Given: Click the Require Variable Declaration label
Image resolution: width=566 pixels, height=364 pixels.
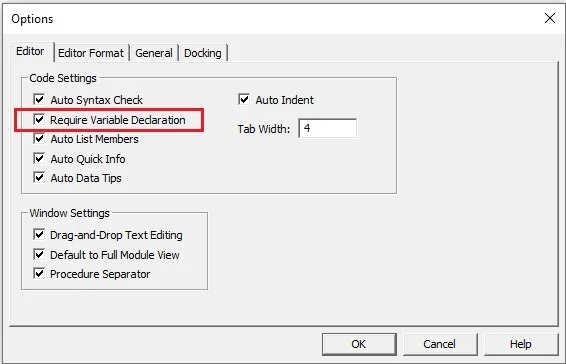Looking at the screenshot, I should (118, 120).
